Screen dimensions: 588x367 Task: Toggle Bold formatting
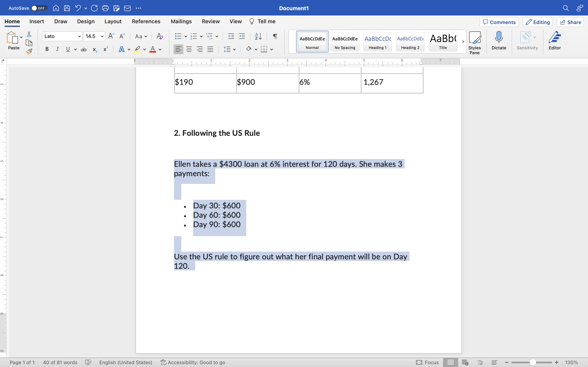coord(47,50)
